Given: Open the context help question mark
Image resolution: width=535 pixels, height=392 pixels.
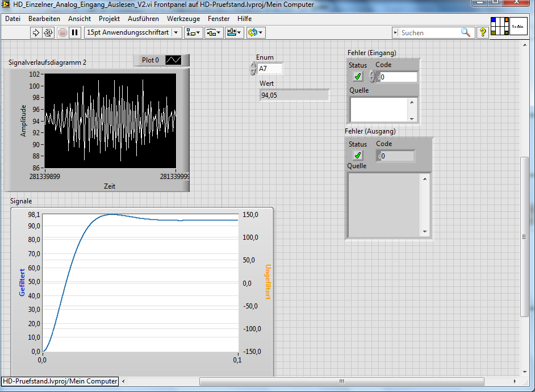Looking at the screenshot, I should tap(483, 32).
